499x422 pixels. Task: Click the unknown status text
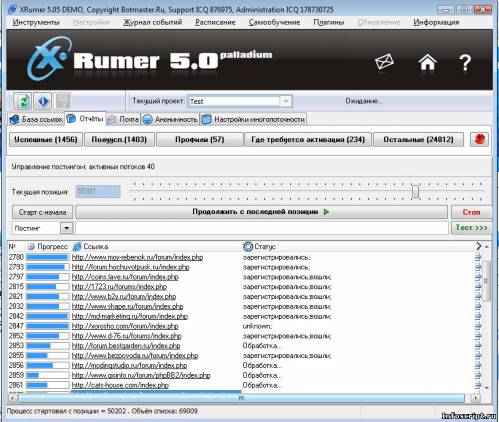pyautogui.click(x=257, y=326)
